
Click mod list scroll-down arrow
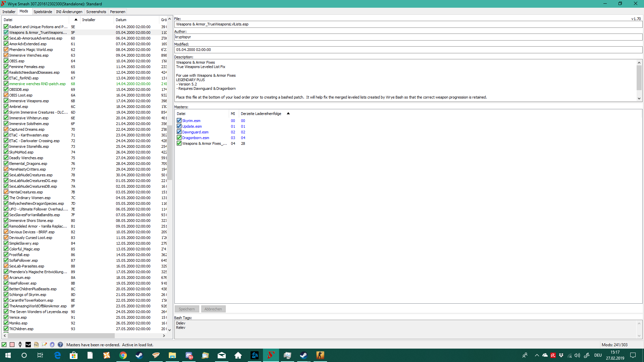pyautogui.click(x=170, y=330)
